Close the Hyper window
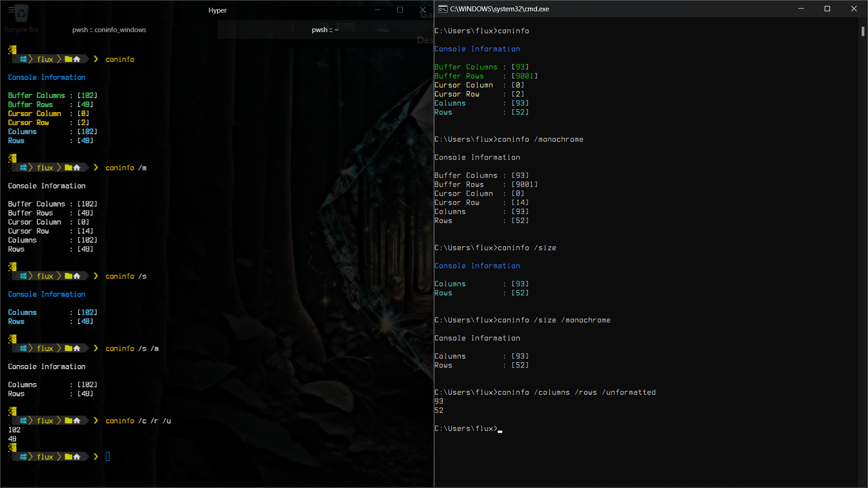The height and width of the screenshot is (488, 868). 422,9
